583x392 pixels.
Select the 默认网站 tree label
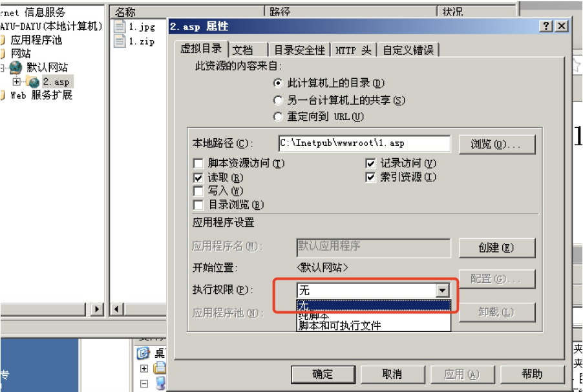coord(47,68)
